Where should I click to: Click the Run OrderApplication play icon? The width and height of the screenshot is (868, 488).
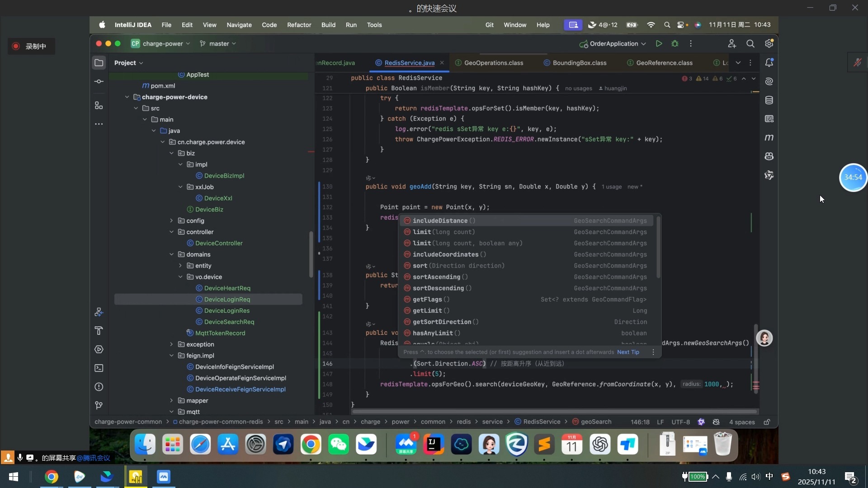click(x=659, y=44)
